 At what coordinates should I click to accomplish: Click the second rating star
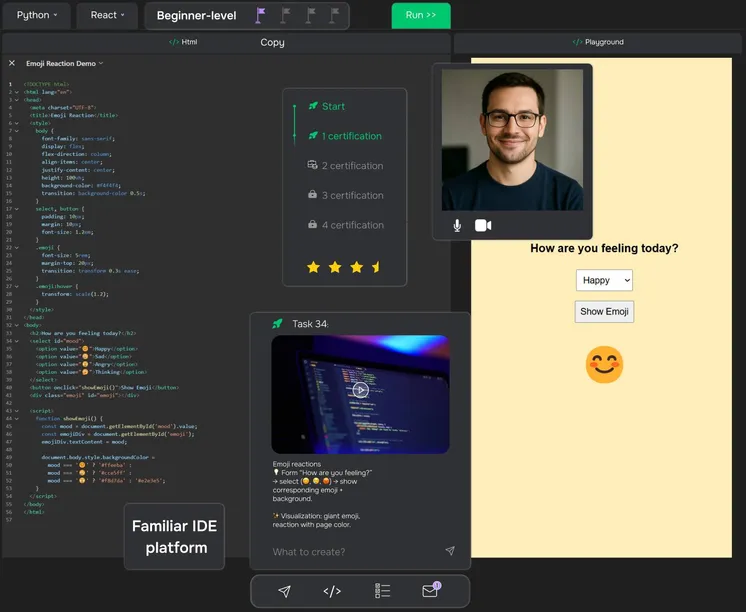(335, 267)
